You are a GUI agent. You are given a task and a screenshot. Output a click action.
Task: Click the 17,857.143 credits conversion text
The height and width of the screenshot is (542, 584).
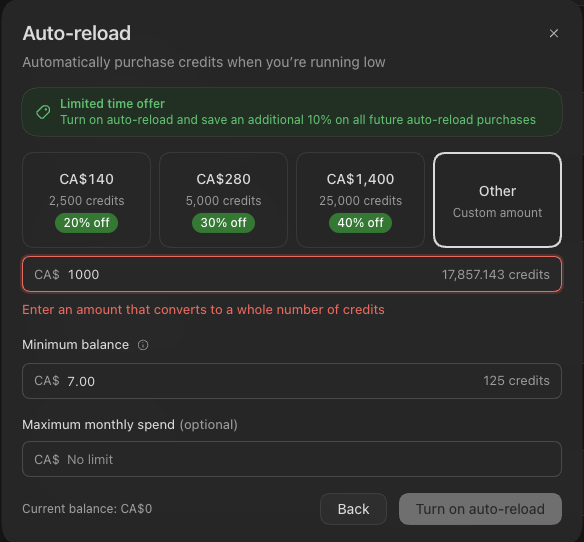[495, 275]
